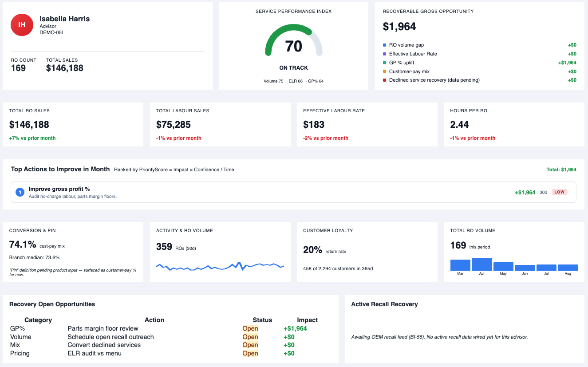Viewport: 588px width, 367px height.
Task: Click the August bar in RO volume chart
Action: coord(568,268)
